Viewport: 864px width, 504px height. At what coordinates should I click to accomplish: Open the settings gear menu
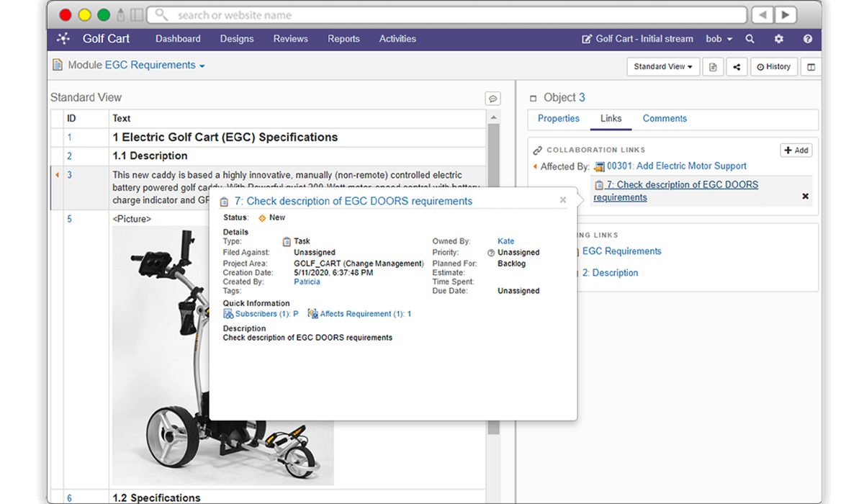click(779, 39)
